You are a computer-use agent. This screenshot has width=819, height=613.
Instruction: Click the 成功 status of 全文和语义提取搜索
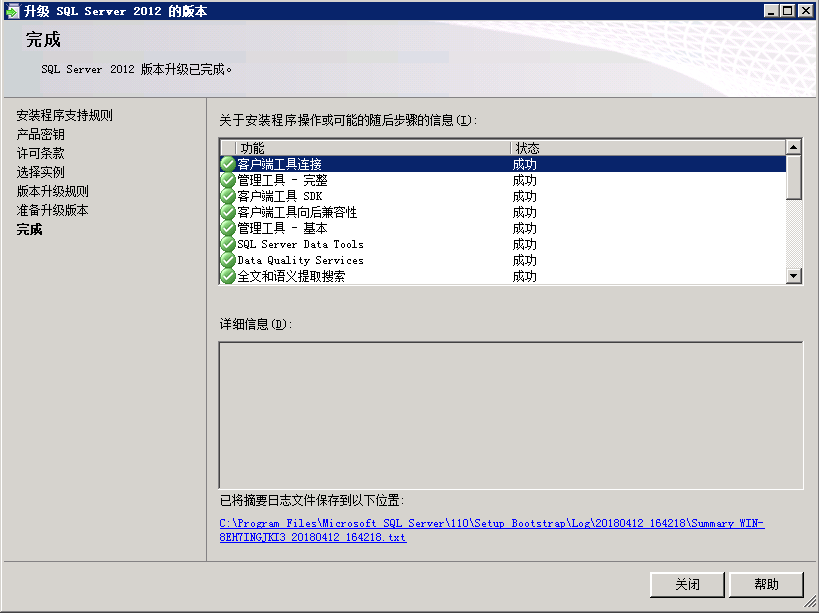(524, 276)
